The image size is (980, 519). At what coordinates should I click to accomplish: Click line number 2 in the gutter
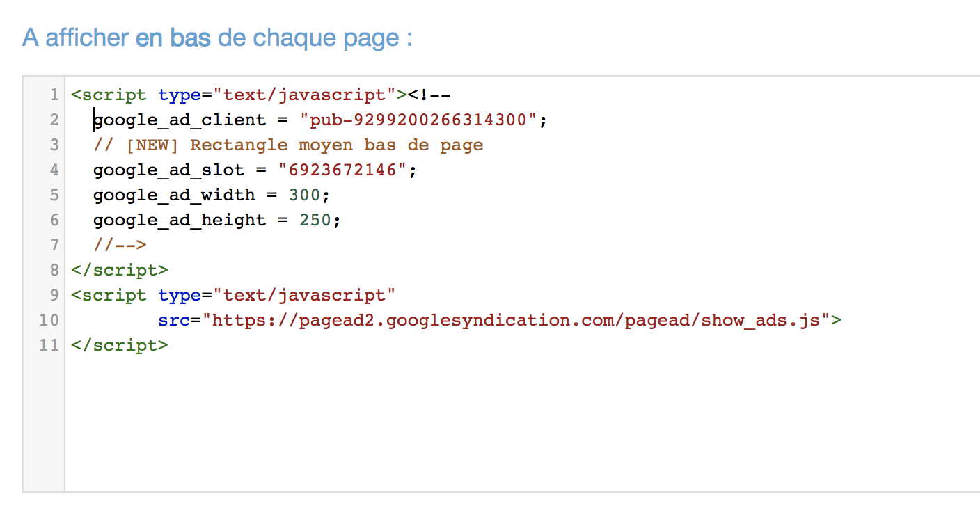(x=54, y=120)
